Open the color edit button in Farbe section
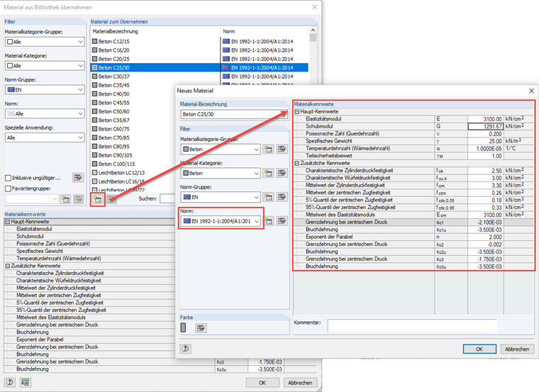539x392 pixels. point(201,328)
